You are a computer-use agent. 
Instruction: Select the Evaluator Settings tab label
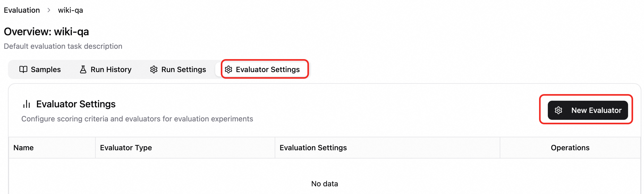click(268, 69)
